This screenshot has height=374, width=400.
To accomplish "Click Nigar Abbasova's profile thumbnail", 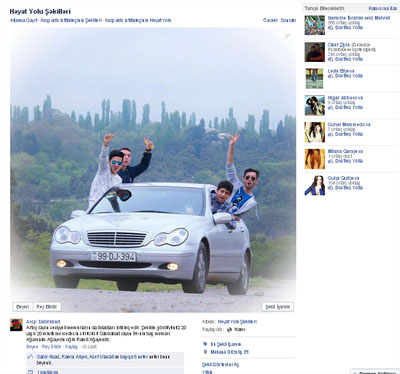I will pyautogui.click(x=314, y=105).
